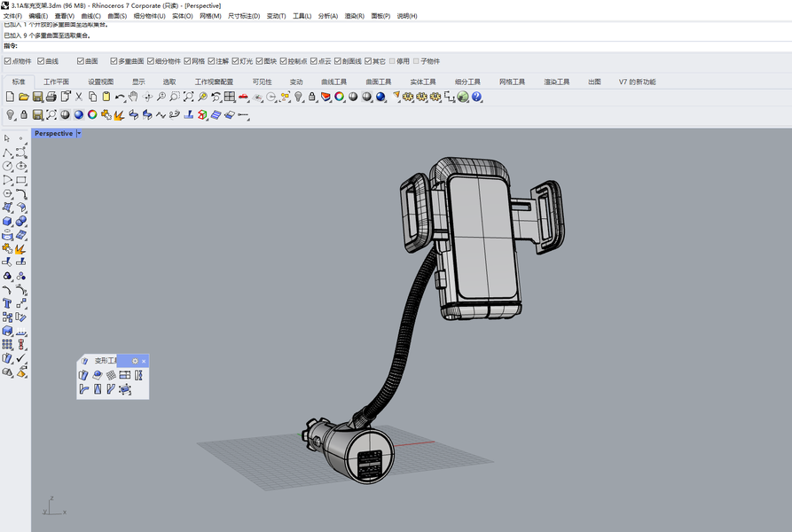Switch to the 选取 toolbar tab

pyautogui.click(x=169, y=82)
